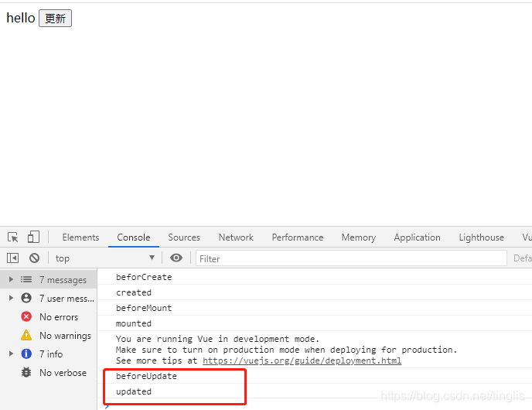Clear the console with the ban icon
Viewport: 532px width, 410px height.
pyautogui.click(x=34, y=258)
